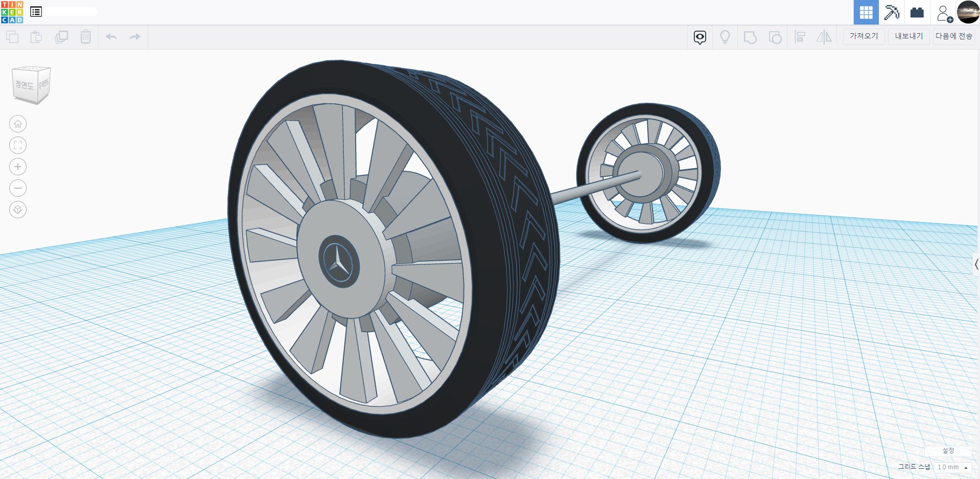Click the 내보내기 export button

click(909, 36)
